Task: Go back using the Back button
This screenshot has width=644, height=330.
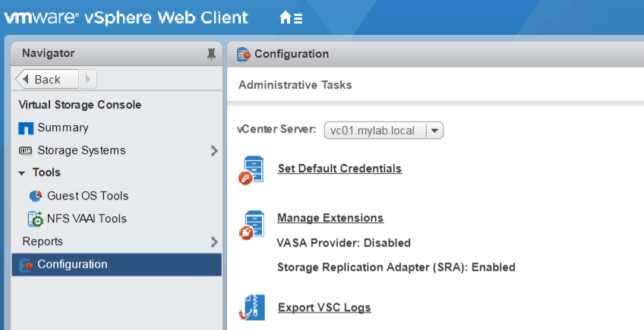Action: [46, 79]
